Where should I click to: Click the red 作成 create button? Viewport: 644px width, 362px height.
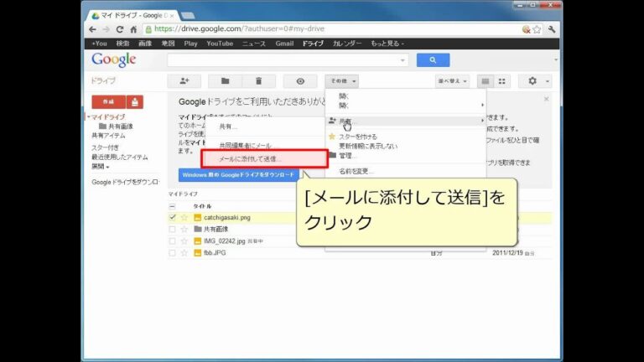(108, 101)
